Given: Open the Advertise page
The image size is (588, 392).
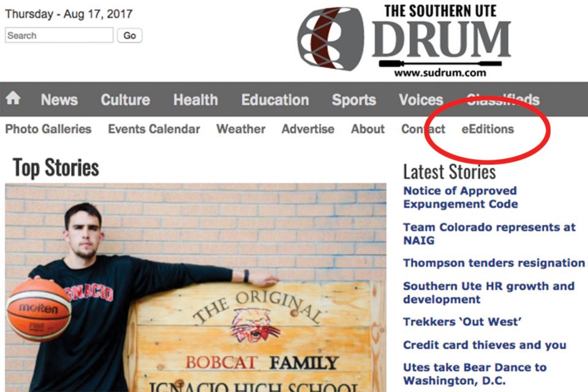Looking at the screenshot, I should tap(308, 129).
